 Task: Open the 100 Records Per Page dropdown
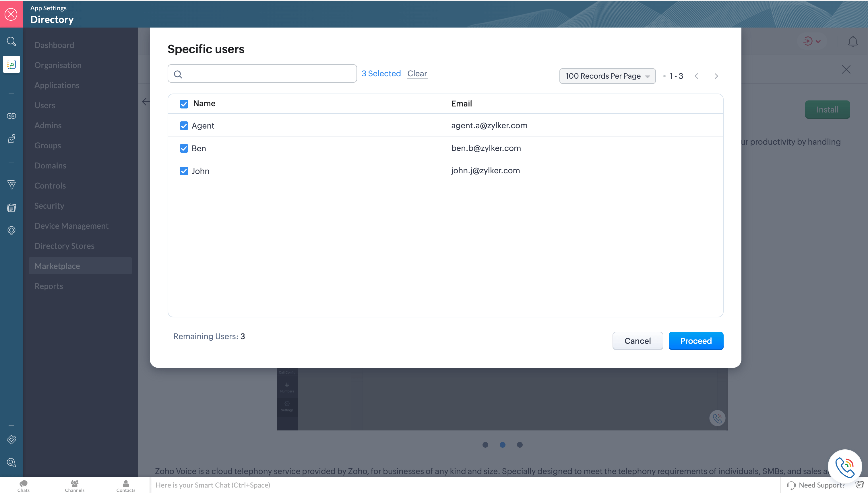pyautogui.click(x=607, y=76)
